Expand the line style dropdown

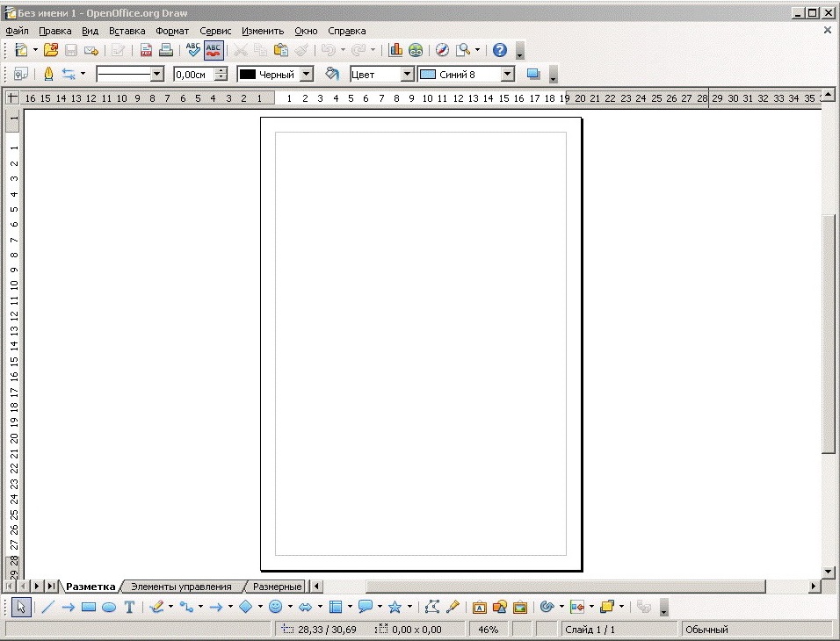coord(157,74)
